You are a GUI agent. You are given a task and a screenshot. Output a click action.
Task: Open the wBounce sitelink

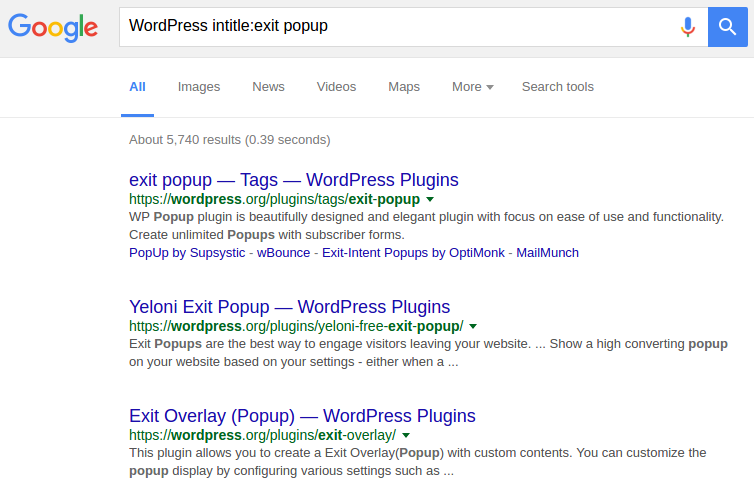coord(283,253)
